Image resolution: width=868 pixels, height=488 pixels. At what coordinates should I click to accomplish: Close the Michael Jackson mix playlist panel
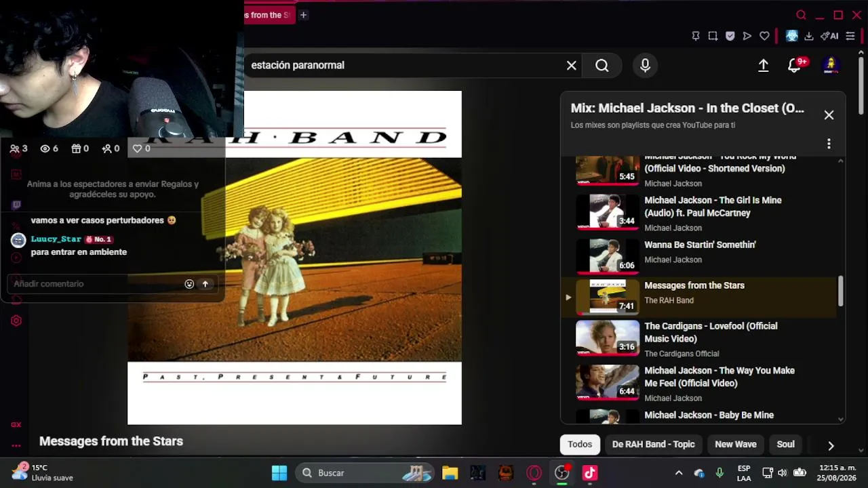coord(829,115)
